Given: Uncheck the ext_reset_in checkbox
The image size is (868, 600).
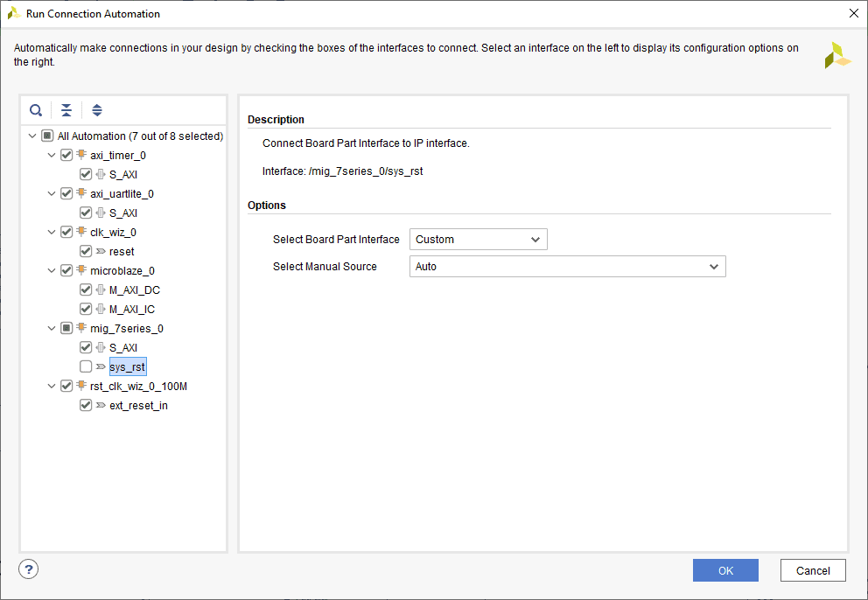Looking at the screenshot, I should point(86,406).
